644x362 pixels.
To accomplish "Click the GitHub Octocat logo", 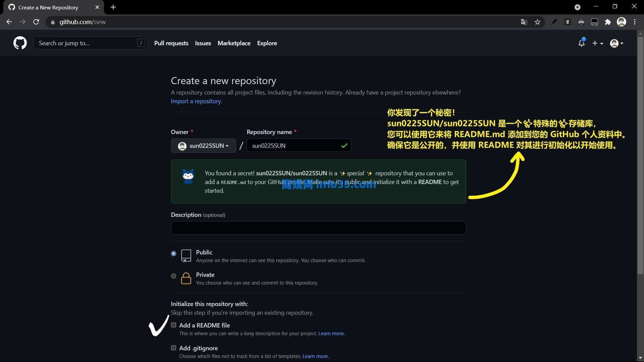I will pos(20,43).
